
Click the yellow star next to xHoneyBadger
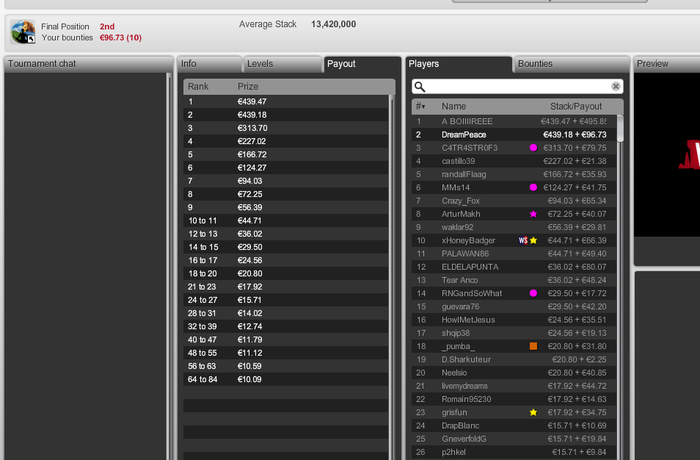click(x=533, y=240)
